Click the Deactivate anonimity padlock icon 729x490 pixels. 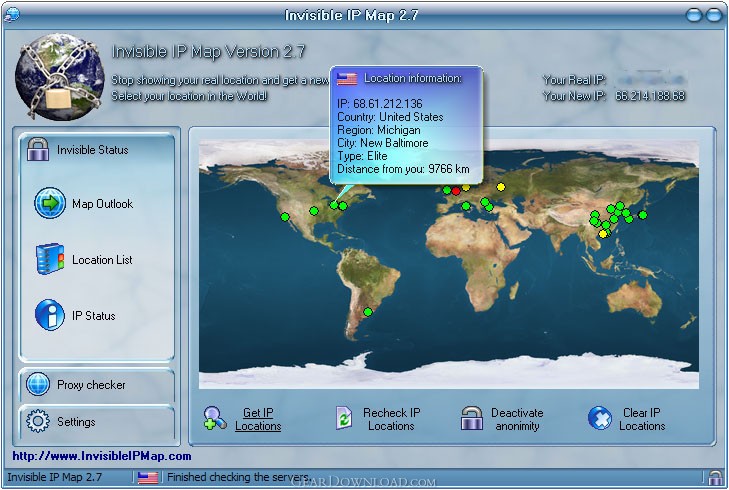tap(471, 418)
